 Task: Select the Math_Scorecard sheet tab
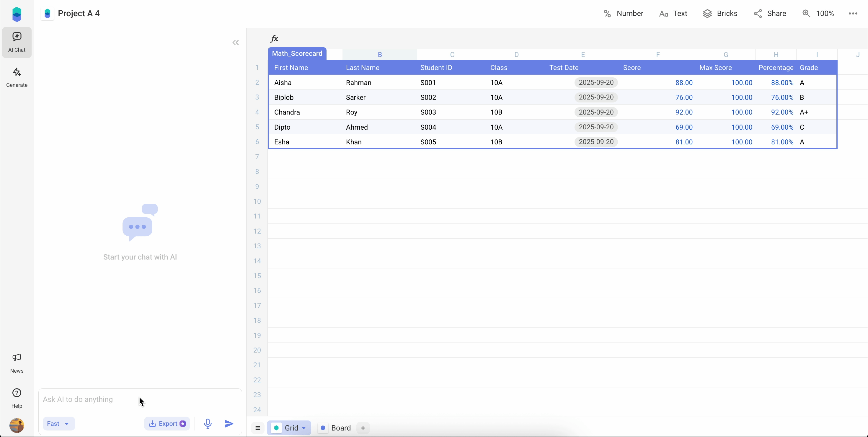(x=297, y=53)
